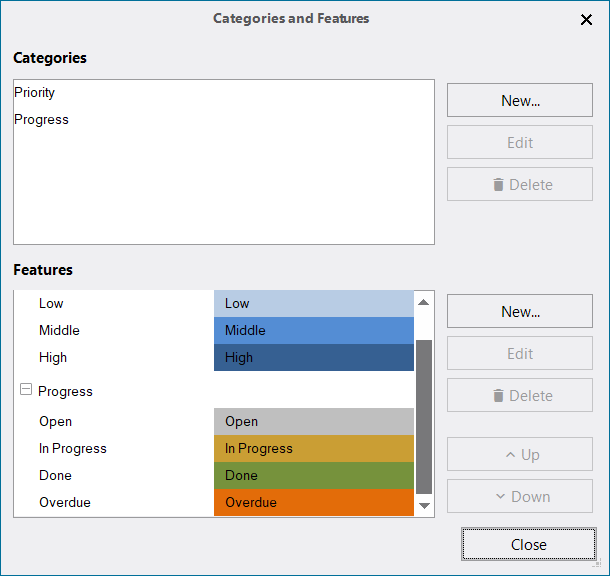
Task: Click the dark blue High color swatch
Action: [313, 358]
